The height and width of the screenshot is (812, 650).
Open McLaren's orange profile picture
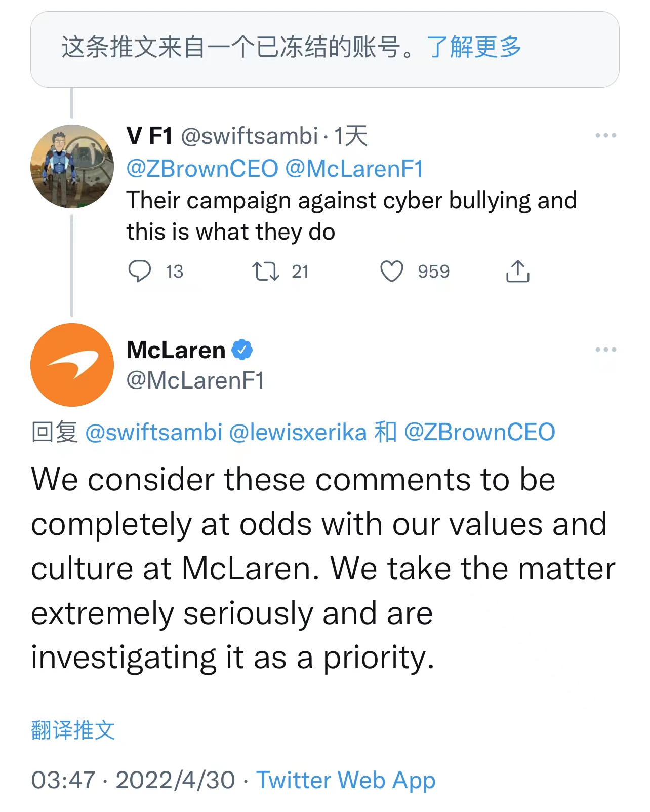[x=72, y=365]
